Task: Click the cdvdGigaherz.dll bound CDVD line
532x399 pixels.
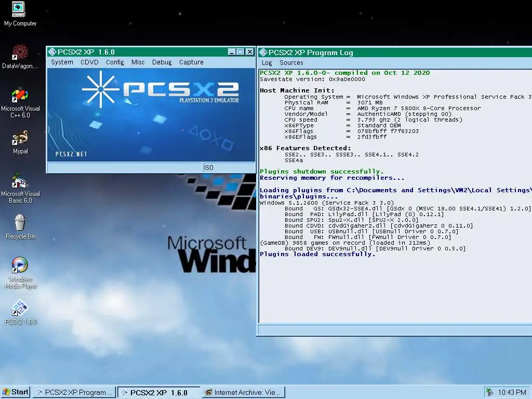Action: pyautogui.click(x=379, y=225)
